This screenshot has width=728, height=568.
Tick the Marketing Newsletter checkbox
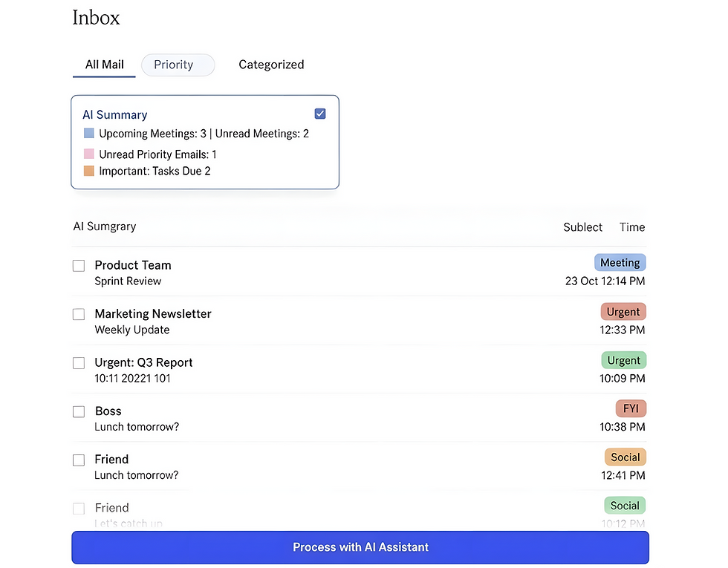[79, 313]
